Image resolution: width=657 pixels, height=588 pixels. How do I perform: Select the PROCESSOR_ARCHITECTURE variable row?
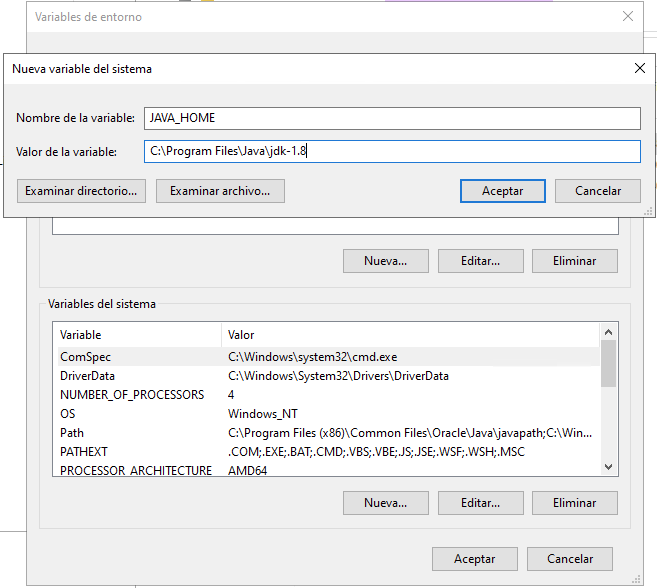[326, 470]
